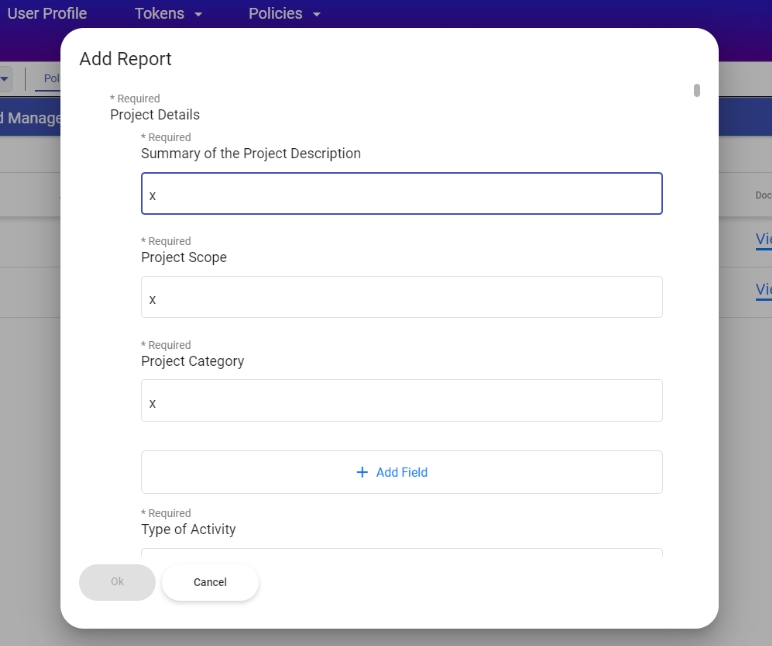Open the User Profile menu
This screenshot has height=646, width=772.
point(47,14)
